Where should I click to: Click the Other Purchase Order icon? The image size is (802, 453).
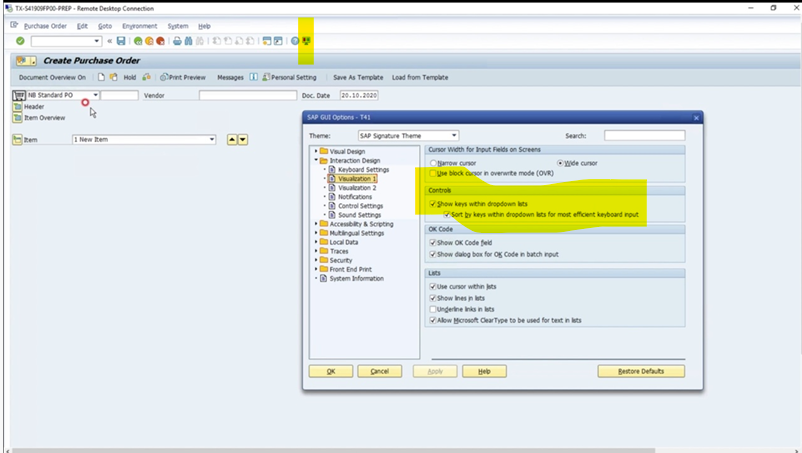click(x=113, y=77)
